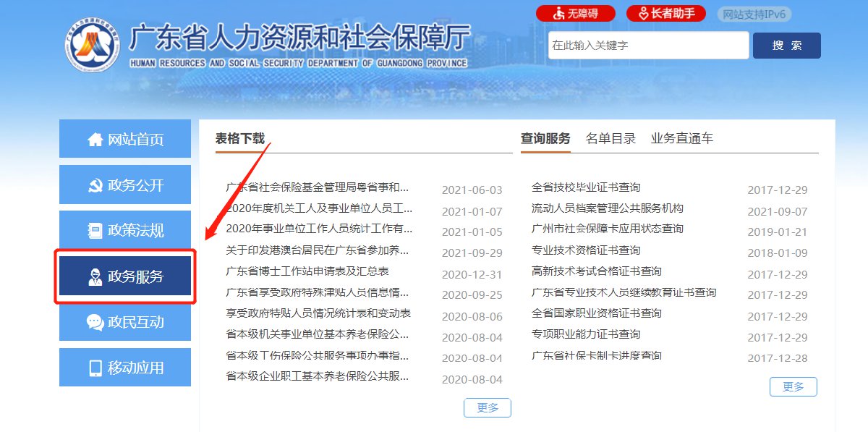
Task: Click date 2021-09-07 in 查询服务 list
Action: [x=778, y=211]
